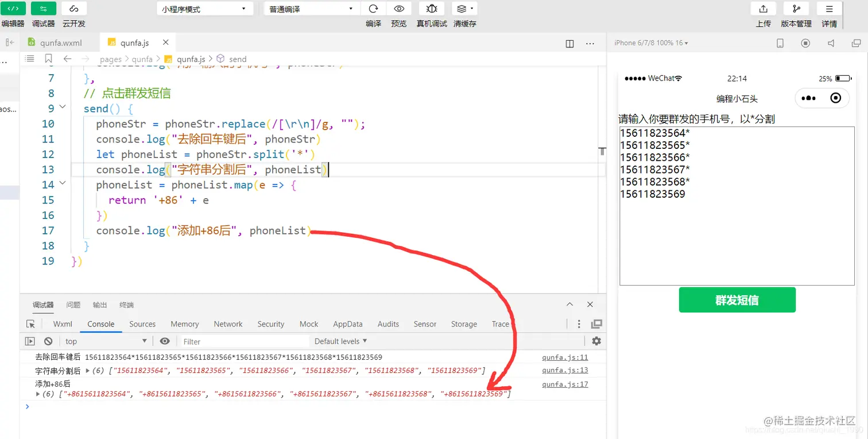Expand the +86 phone array output
Viewport: 868px width, 439px height.
(x=38, y=394)
